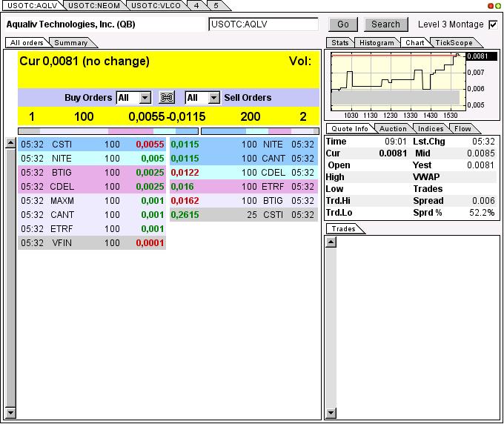
Task: Click the sell-side depth color bar
Action: [260, 131]
